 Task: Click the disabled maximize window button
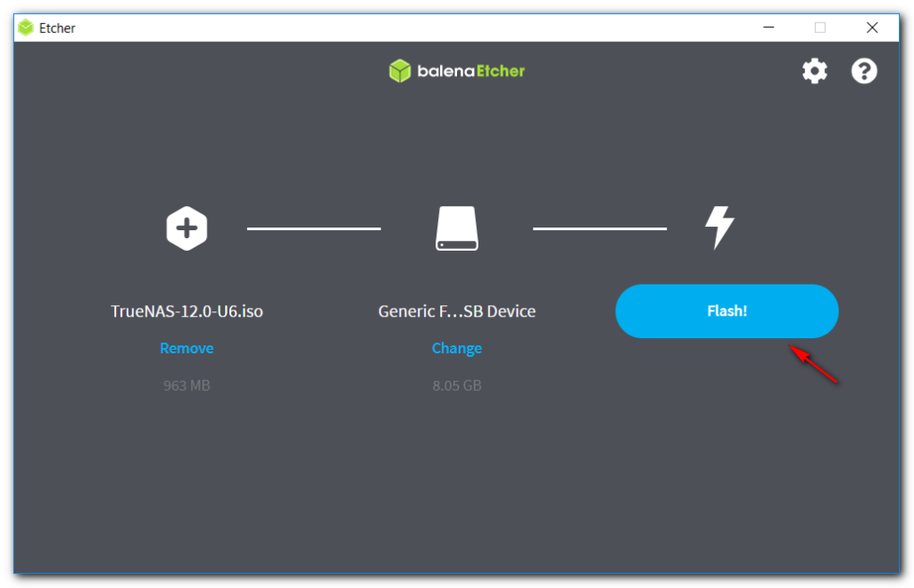(x=819, y=28)
